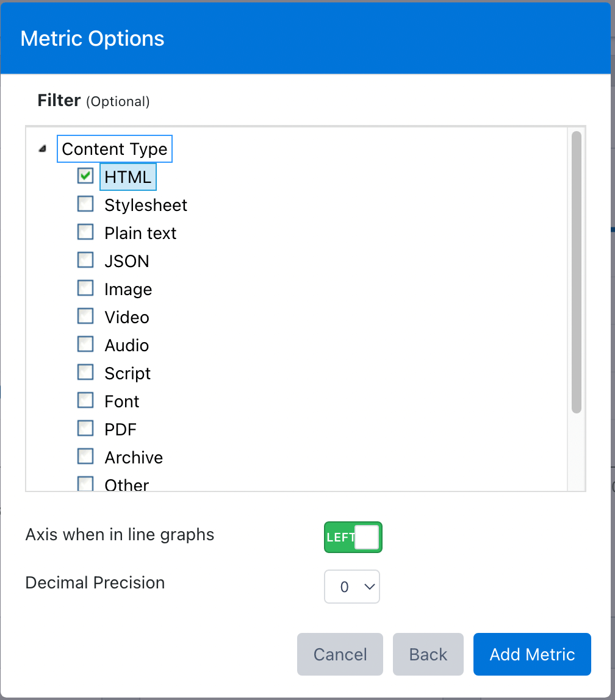This screenshot has width=615, height=700.
Task: Enable the Audio checkbox
Action: coord(85,345)
